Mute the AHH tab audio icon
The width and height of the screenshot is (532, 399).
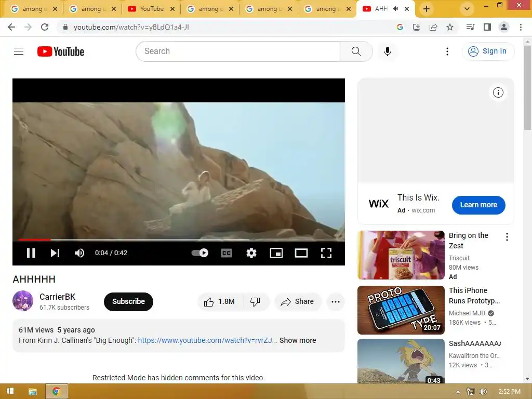(395, 9)
